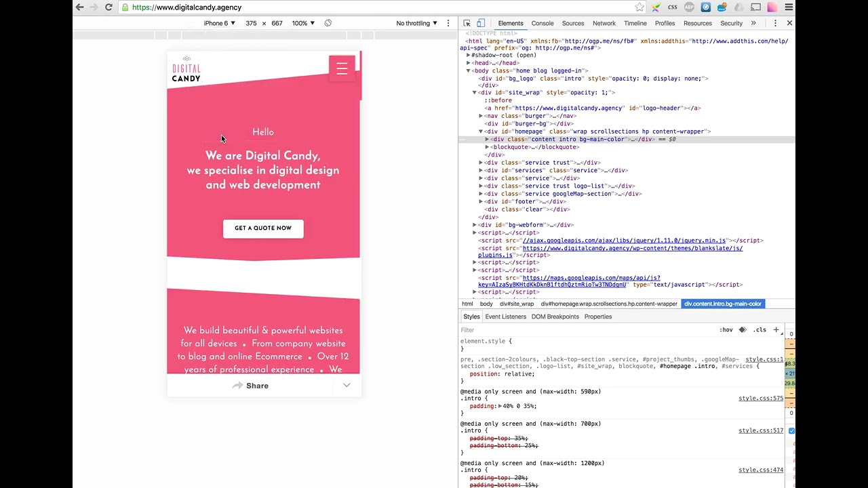Open the ABP adblock extension
Screen dimensions: 868x488
[x=690, y=7]
